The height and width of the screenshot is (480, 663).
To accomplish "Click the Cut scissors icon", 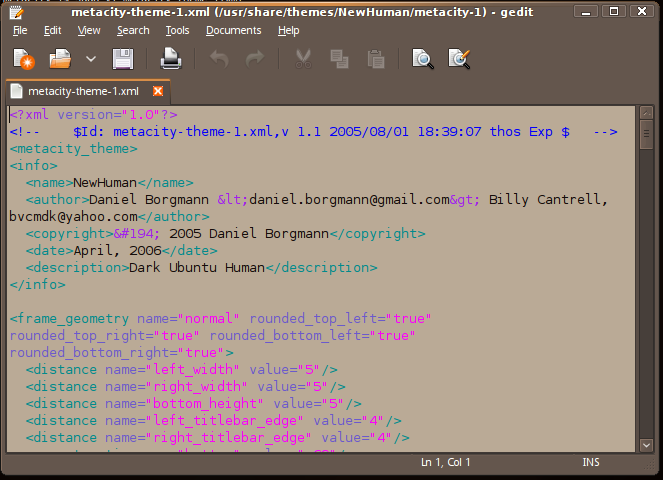I will (302, 60).
